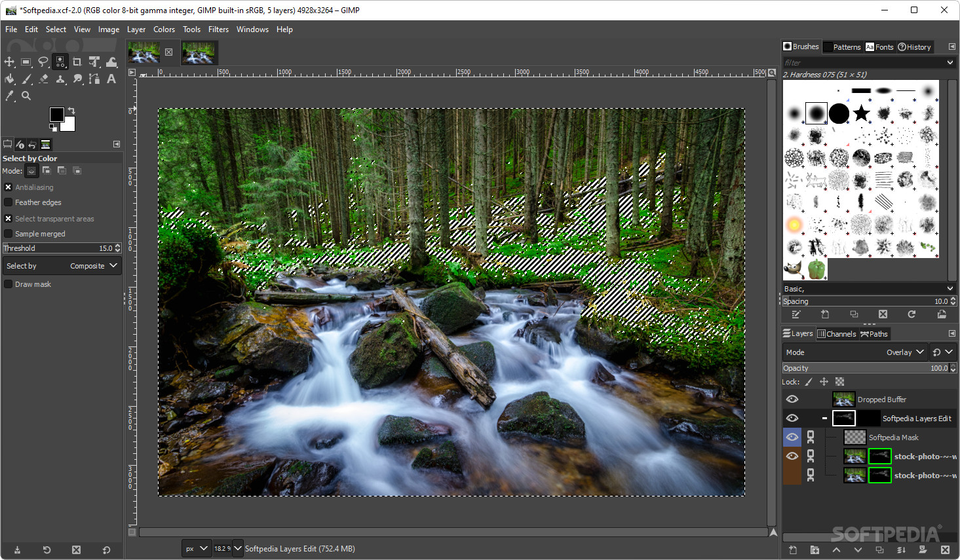Select the Paintbrush tool
Image resolution: width=960 pixels, height=560 pixels.
(x=26, y=79)
